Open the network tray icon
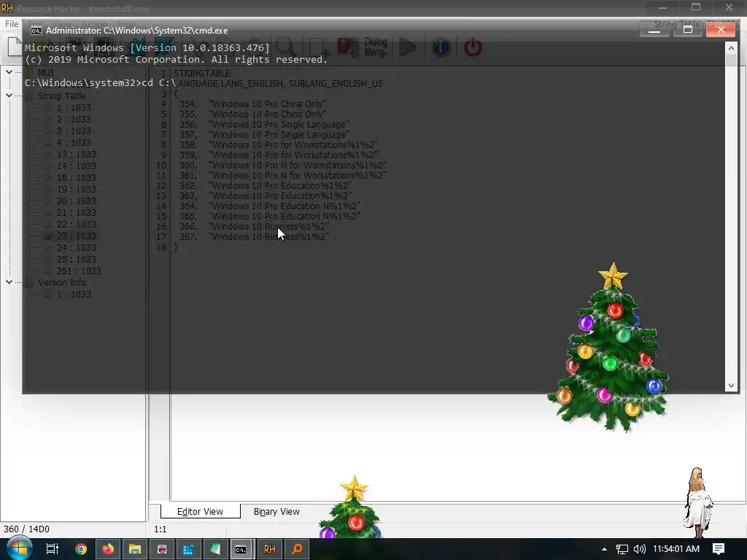The image size is (747, 560). [x=622, y=549]
